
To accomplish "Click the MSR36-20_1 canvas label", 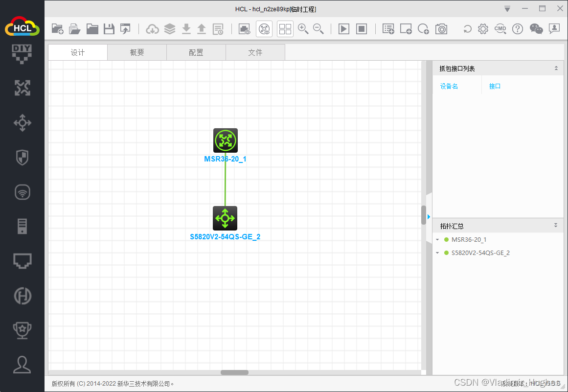I will [226, 159].
